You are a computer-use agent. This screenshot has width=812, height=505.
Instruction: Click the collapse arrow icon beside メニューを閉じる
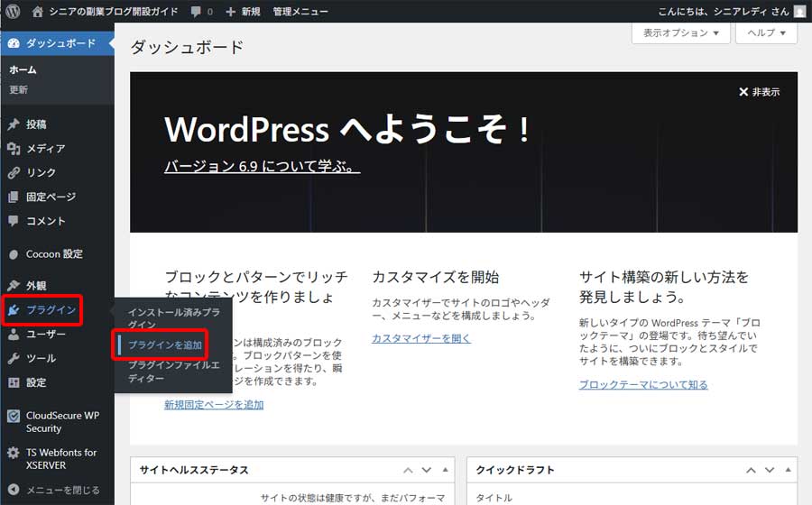point(14,490)
